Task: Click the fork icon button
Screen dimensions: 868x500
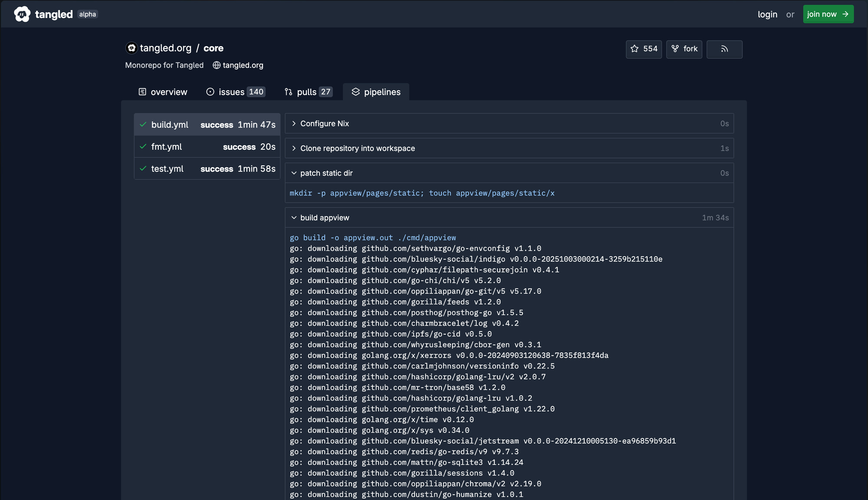Action: pos(675,49)
